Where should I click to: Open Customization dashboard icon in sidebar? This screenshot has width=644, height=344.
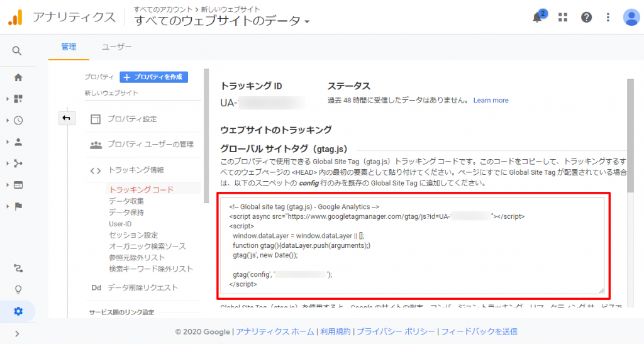pos(18,99)
